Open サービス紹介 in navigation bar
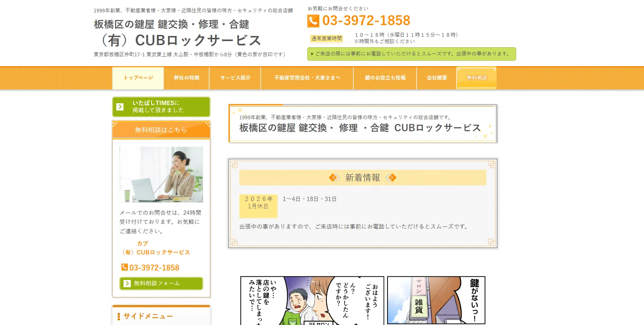Screen dimensions: 644x325 point(235,78)
